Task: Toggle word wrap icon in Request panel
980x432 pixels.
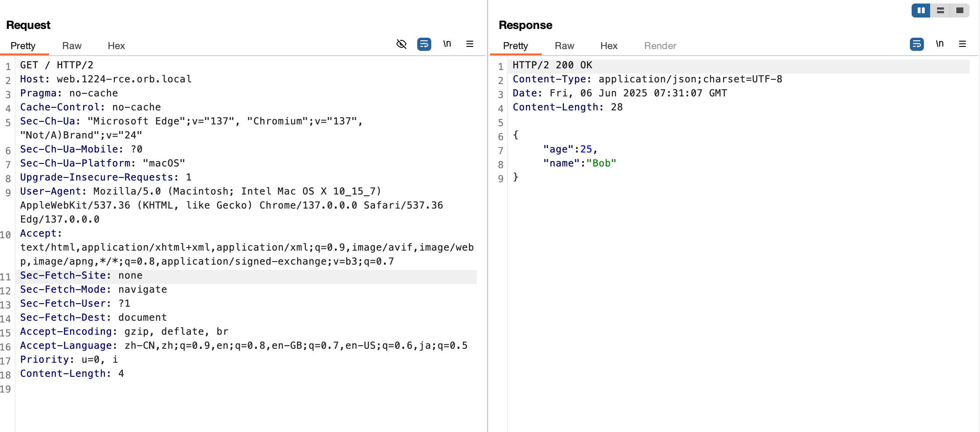Action: 424,44
